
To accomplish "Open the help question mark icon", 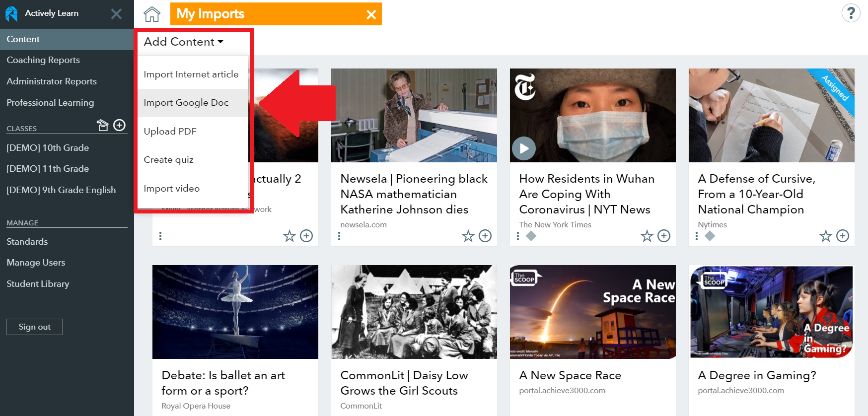I will [x=851, y=13].
